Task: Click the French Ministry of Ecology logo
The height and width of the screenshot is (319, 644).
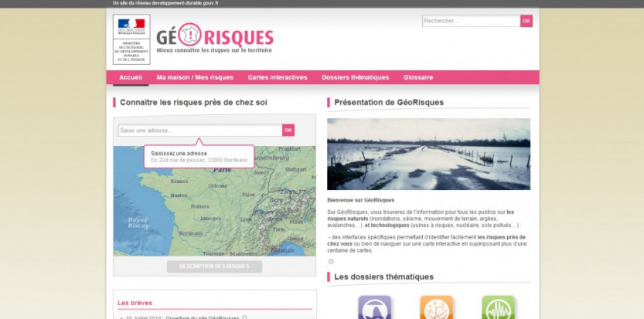Action: (131, 39)
